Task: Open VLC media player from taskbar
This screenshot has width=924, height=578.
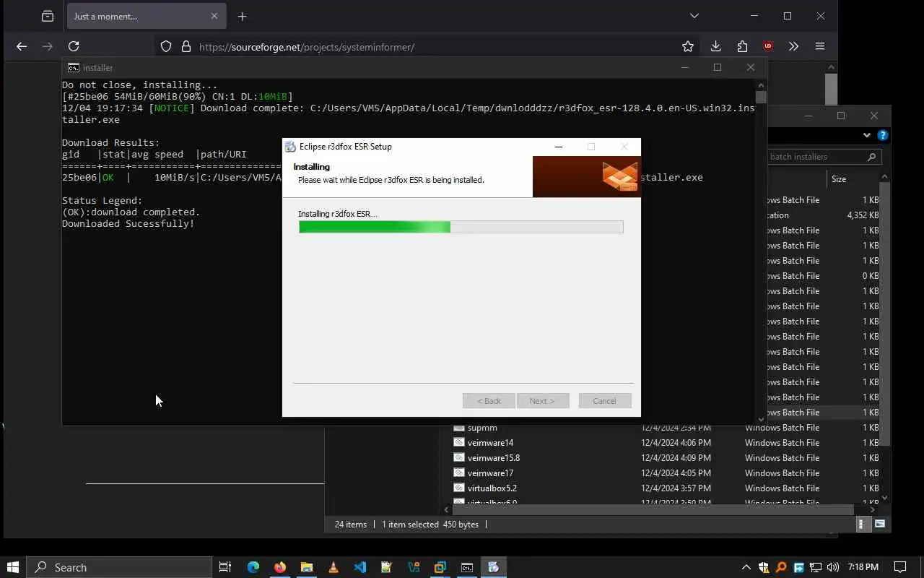Action: pyautogui.click(x=334, y=567)
